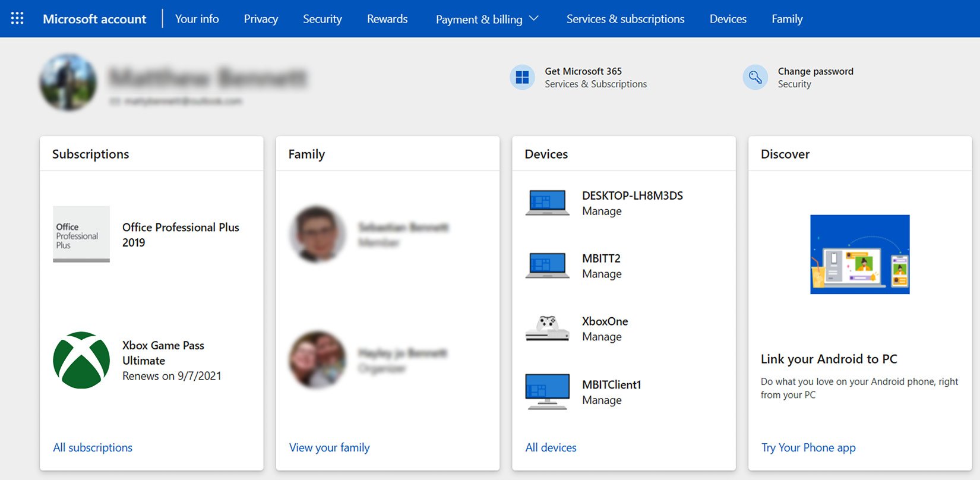
Task: Manage the XboxOne device
Action: coord(602,337)
